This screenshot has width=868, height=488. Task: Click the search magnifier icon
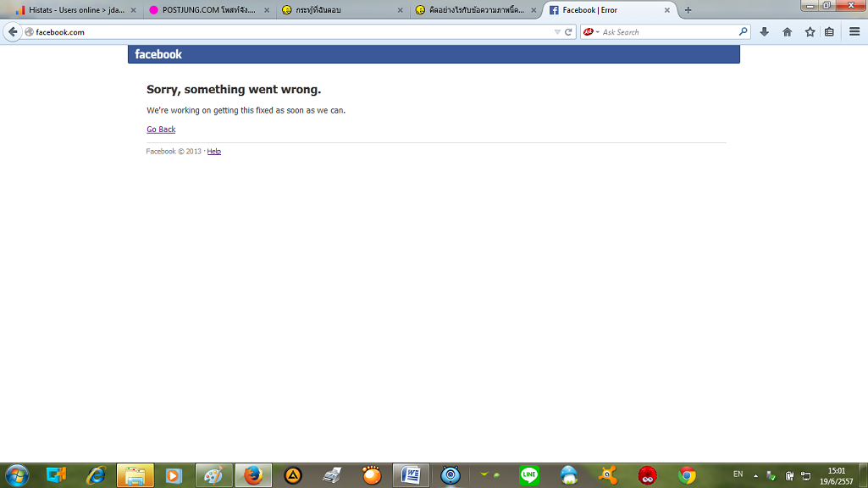click(x=743, y=32)
